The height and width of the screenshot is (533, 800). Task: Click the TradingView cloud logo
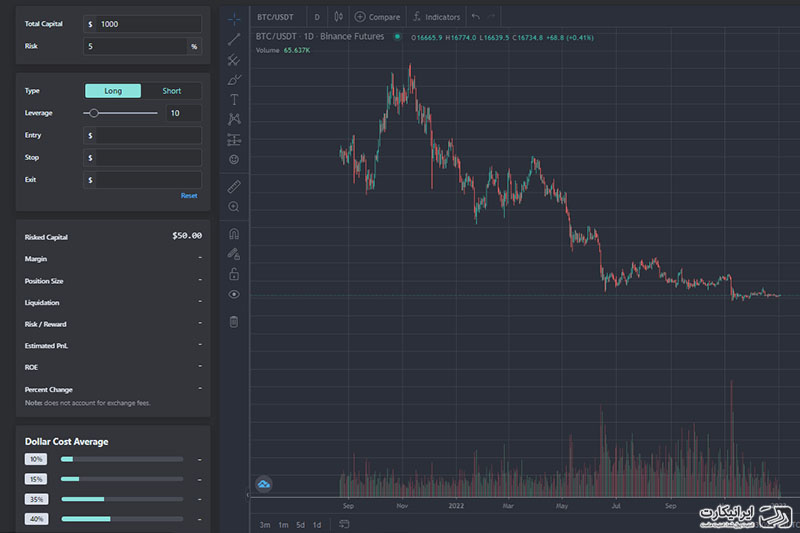click(264, 484)
